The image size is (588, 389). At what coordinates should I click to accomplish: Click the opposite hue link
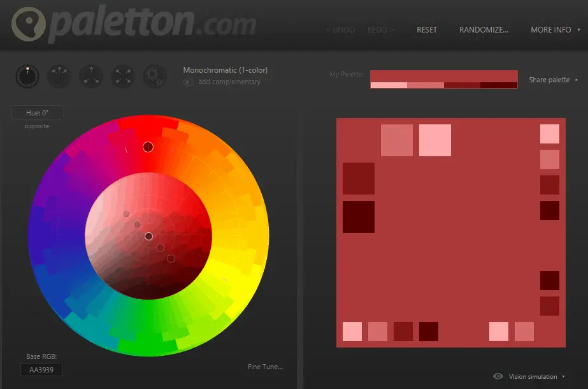point(37,126)
